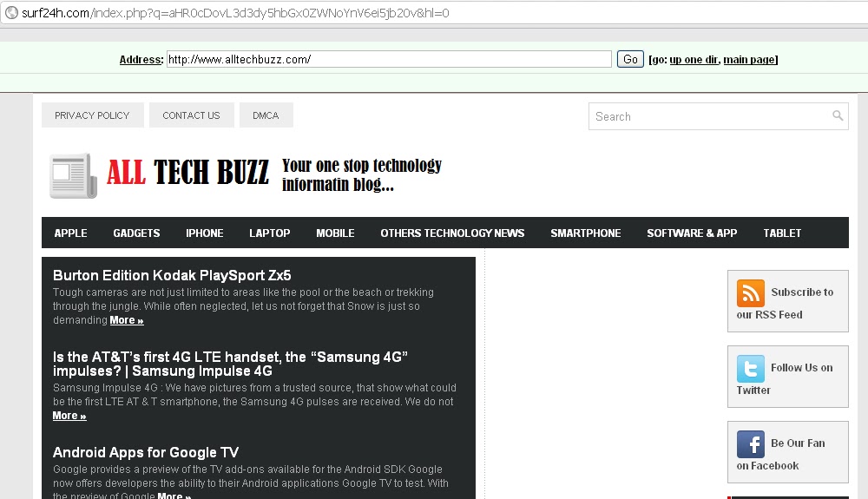This screenshot has width=868, height=499.
Task: Open the Samsung Impulse 4G article headline
Action: point(230,364)
